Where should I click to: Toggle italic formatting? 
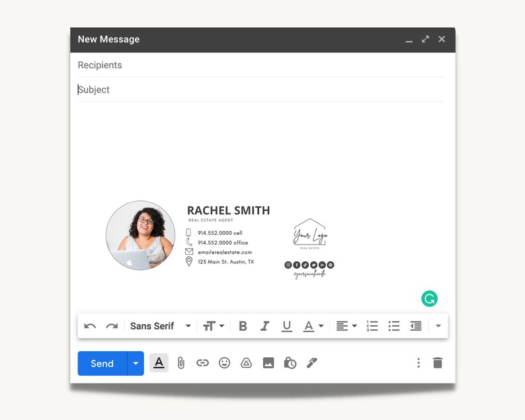pos(265,326)
